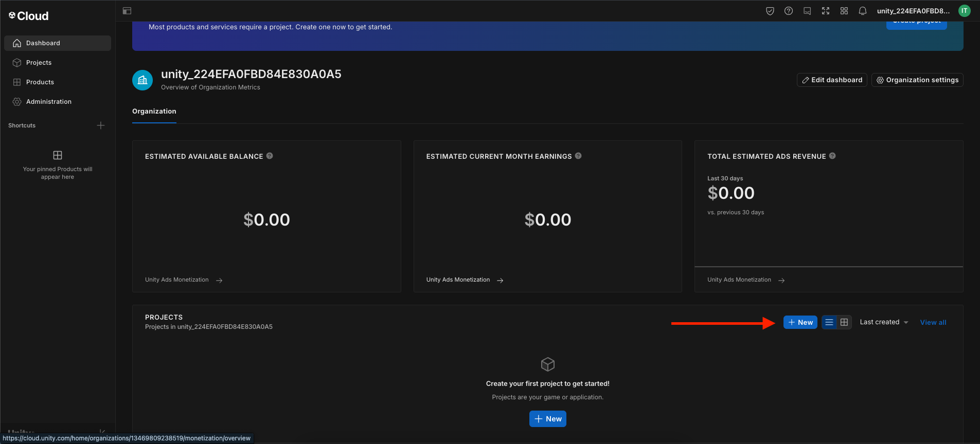Viewport: 980px width, 444px height.
Task: Click the fullscreen expand icon in top bar
Action: [x=826, y=11]
